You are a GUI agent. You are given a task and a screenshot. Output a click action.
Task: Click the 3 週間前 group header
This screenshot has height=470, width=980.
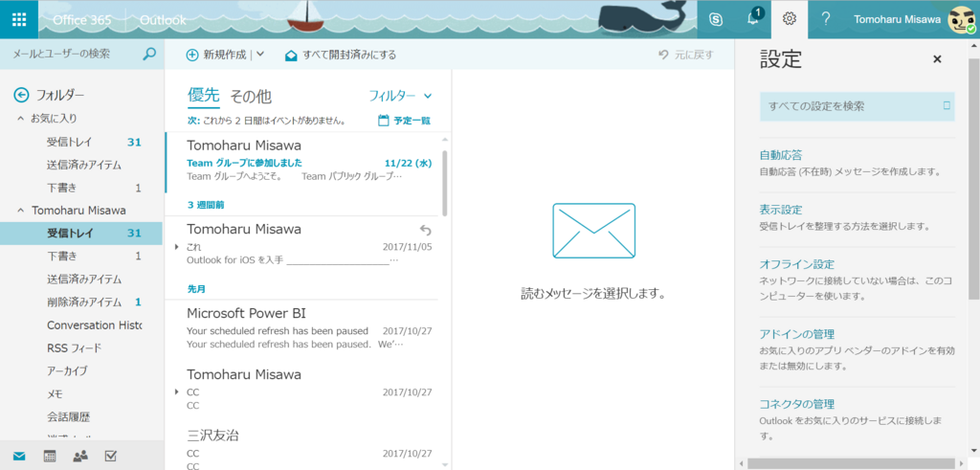(206, 205)
